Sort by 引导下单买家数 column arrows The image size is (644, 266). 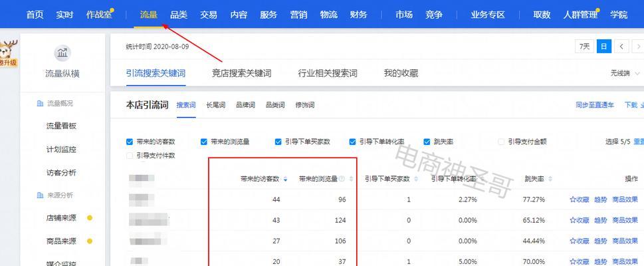pos(416,179)
